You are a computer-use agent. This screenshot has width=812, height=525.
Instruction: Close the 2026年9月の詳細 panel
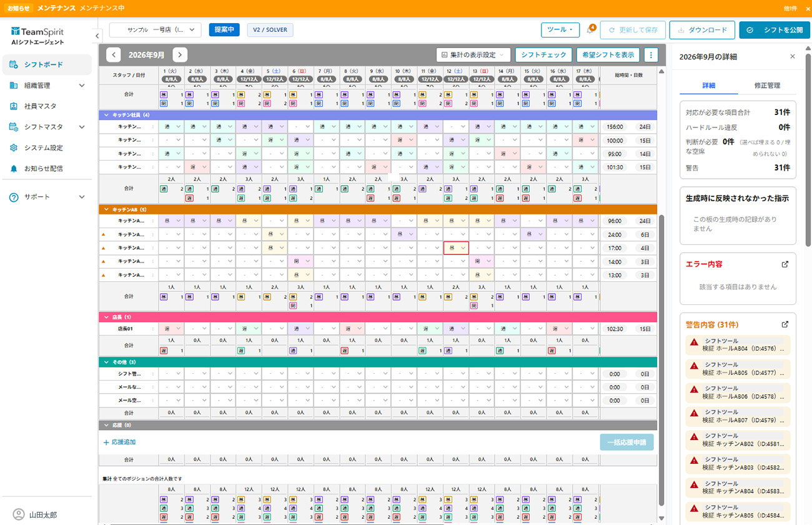(793, 56)
